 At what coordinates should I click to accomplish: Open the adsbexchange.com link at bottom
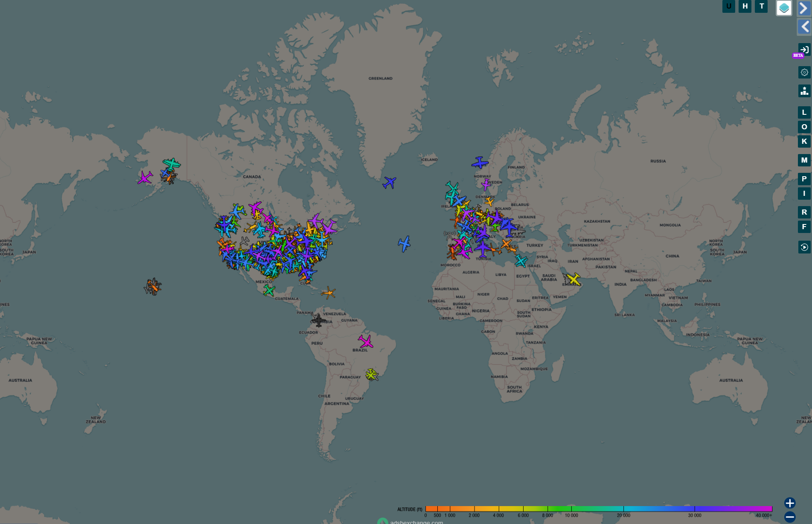pos(416,521)
